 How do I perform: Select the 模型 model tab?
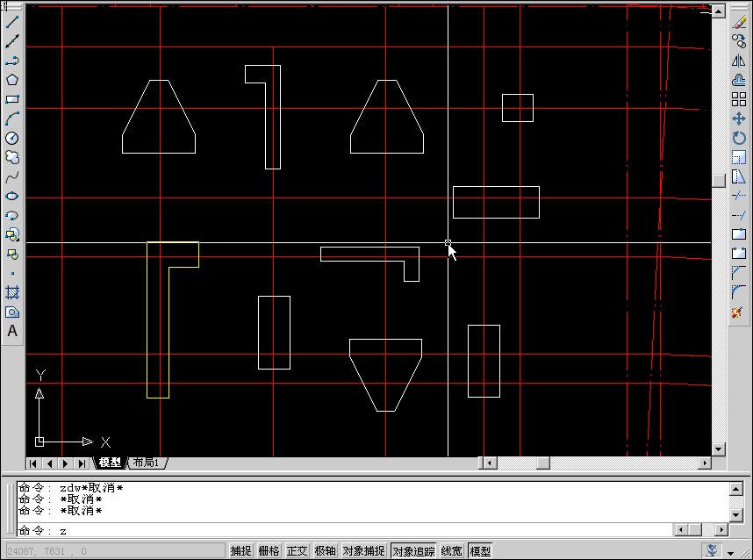[109, 462]
